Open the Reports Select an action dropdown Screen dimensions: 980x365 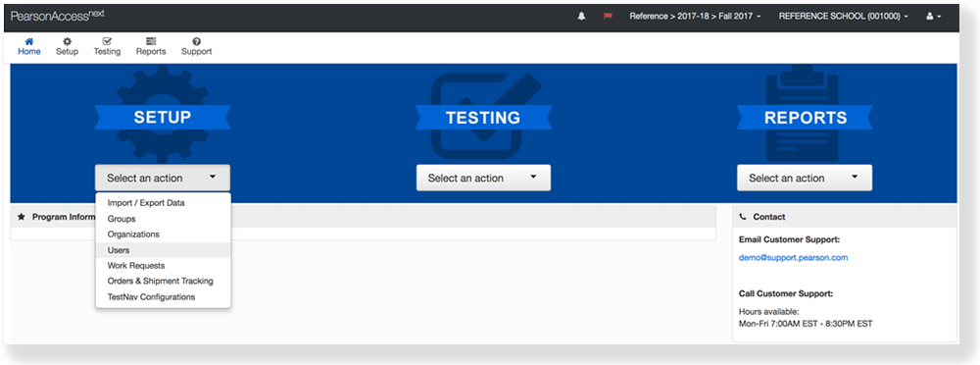pyautogui.click(x=805, y=178)
